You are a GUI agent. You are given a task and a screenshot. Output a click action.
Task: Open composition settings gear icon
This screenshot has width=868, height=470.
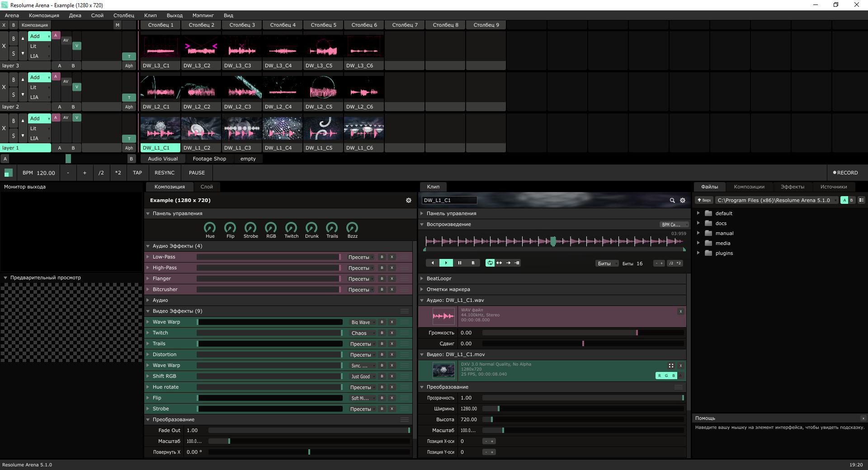(409, 200)
